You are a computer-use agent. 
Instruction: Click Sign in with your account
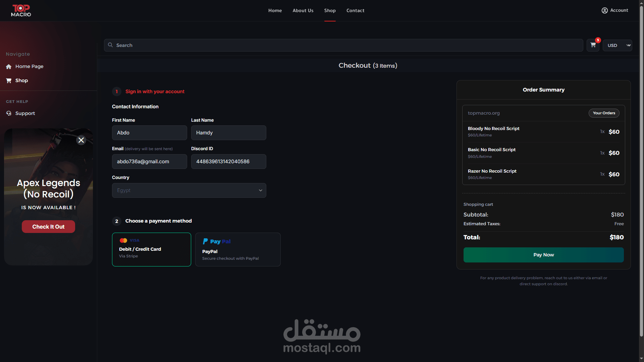155,92
